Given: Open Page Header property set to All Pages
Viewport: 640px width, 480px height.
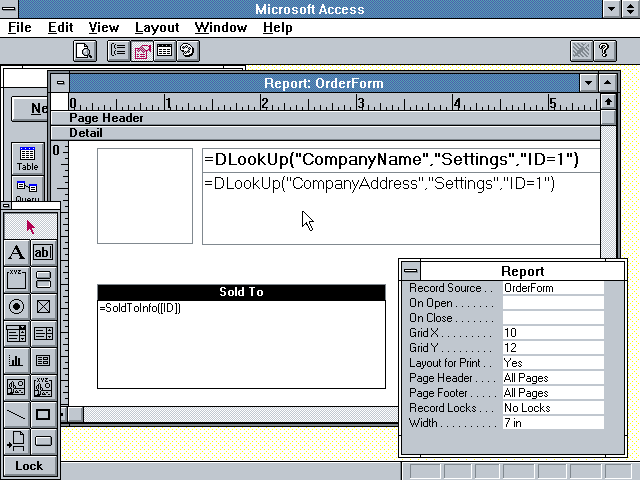Looking at the screenshot, I should click(x=553, y=378).
